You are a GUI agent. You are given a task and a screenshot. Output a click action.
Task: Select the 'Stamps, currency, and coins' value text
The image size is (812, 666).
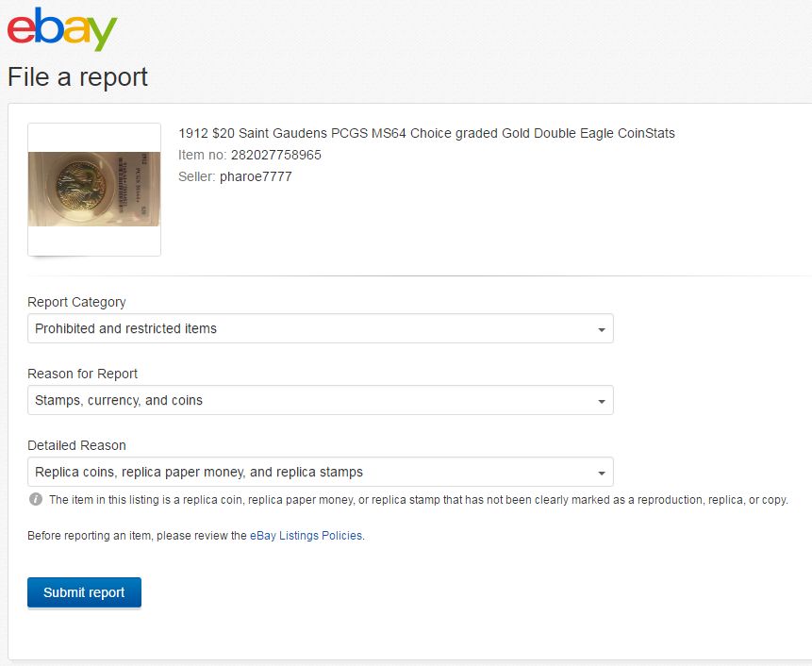119,400
